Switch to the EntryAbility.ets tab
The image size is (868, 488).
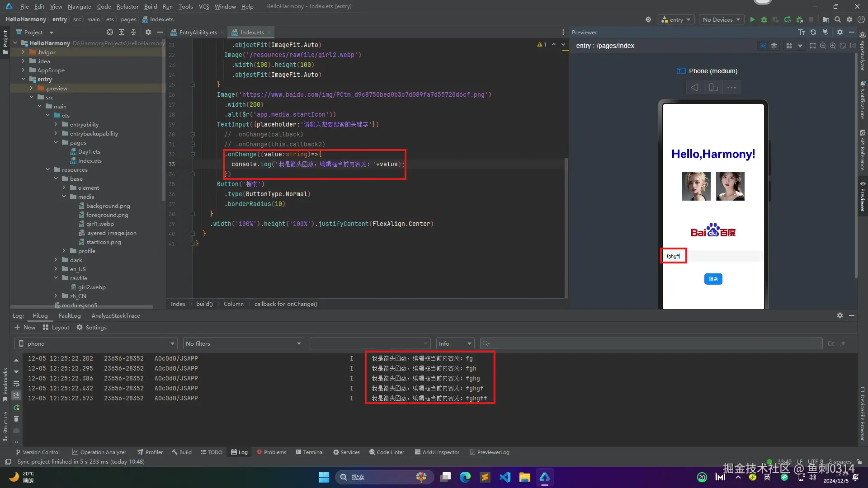tap(198, 32)
